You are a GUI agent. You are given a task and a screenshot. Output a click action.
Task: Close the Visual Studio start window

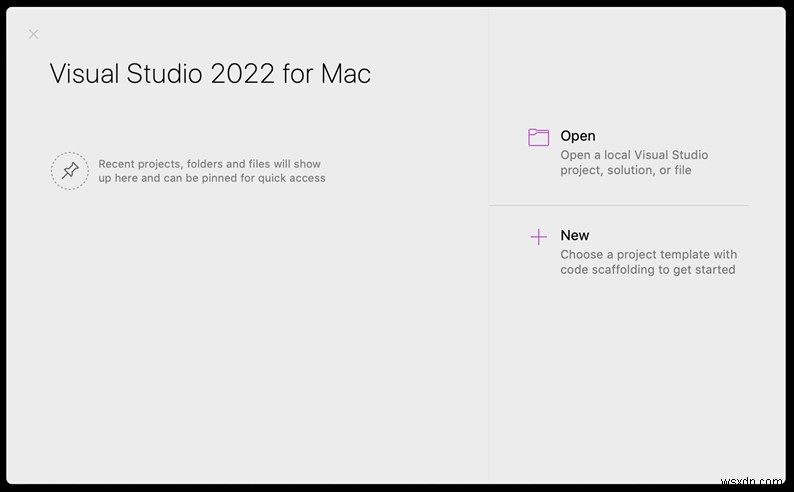[33, 34]
